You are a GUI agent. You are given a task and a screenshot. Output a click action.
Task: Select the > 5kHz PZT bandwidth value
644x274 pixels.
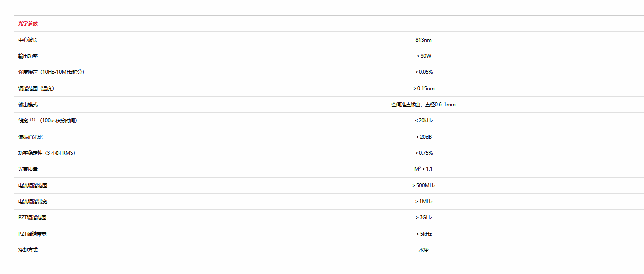click(424, 234)
